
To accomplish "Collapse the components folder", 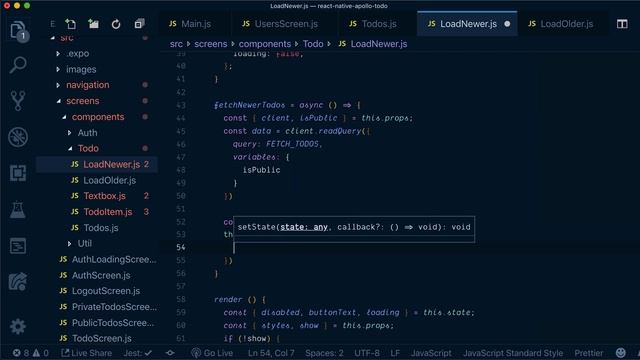I will [98, 117].
